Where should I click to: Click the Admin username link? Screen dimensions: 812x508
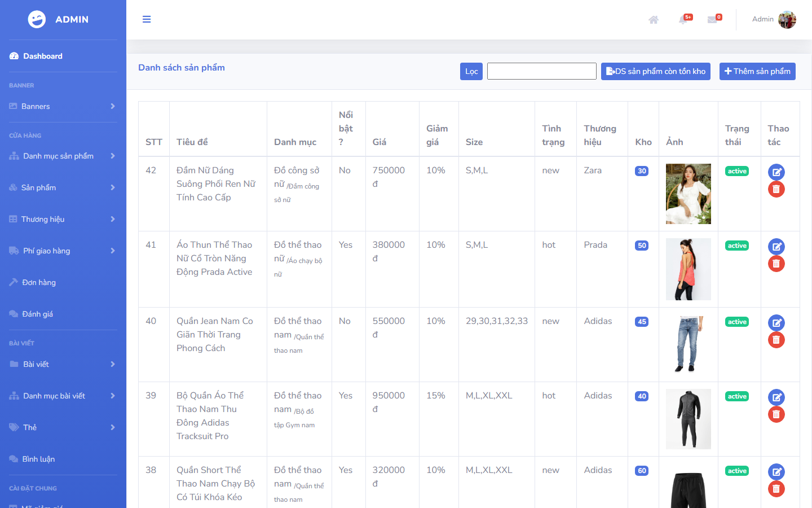point(763,19)
